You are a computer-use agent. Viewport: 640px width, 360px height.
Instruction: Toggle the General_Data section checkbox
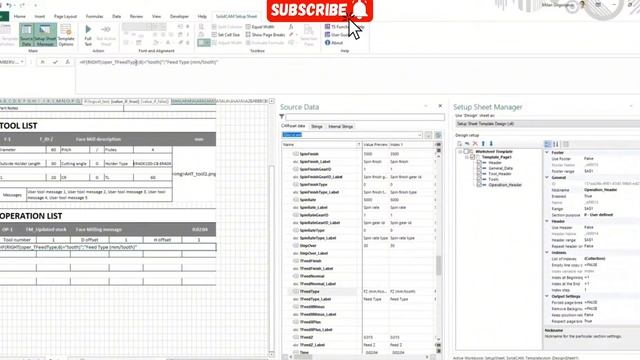pyautogui.click(x=480, y=168)
